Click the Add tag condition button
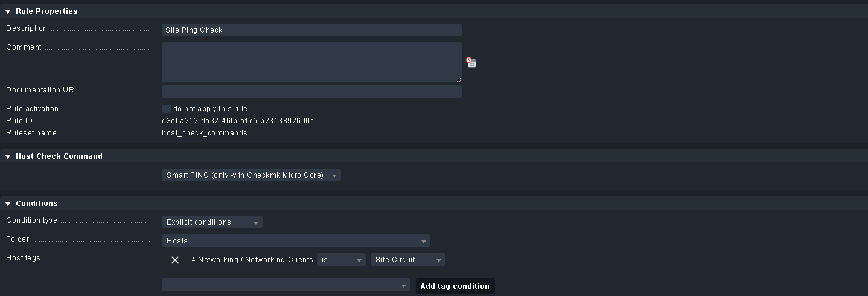Image resolution: width=868 pixels, height=296 pixels. (x=455, y=286)
